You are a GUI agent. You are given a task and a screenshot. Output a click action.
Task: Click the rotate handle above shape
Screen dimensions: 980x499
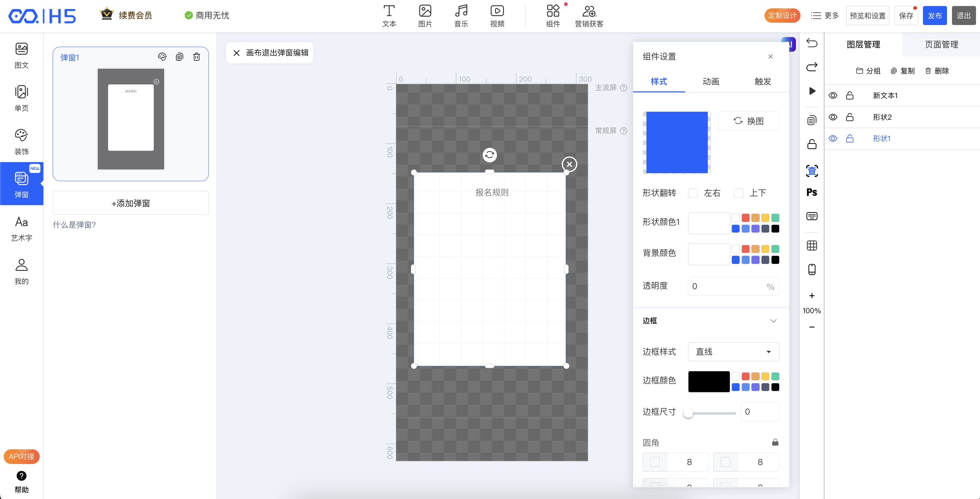click(x=490, y=155)
